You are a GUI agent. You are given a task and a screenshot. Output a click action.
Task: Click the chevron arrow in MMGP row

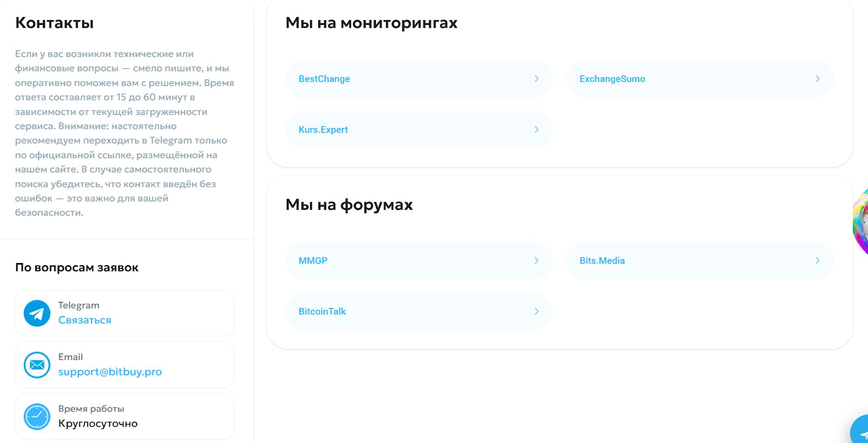(x=537, y=260)
